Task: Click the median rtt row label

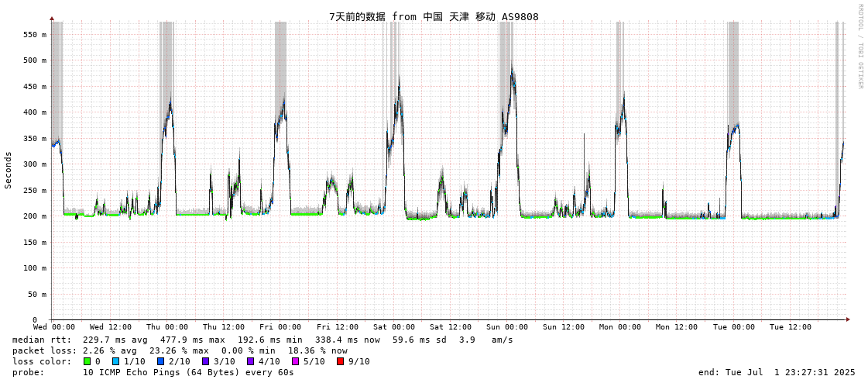Action: (42, 340)
